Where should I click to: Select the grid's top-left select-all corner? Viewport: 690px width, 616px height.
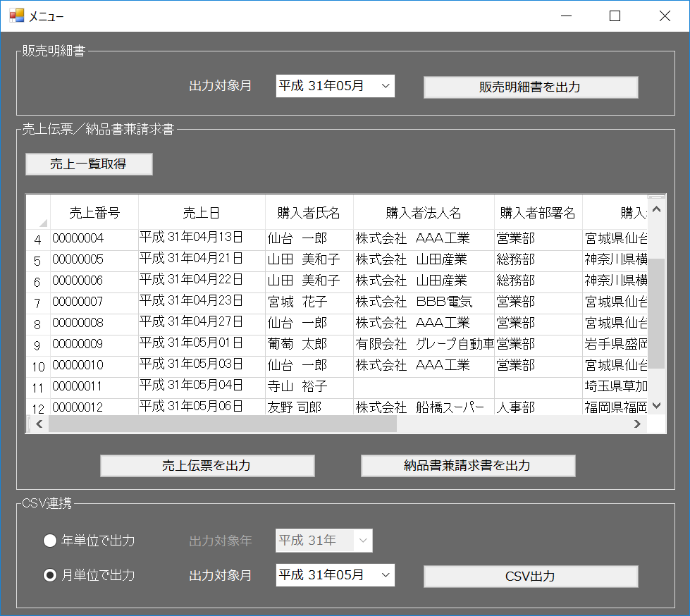(38, 213)
